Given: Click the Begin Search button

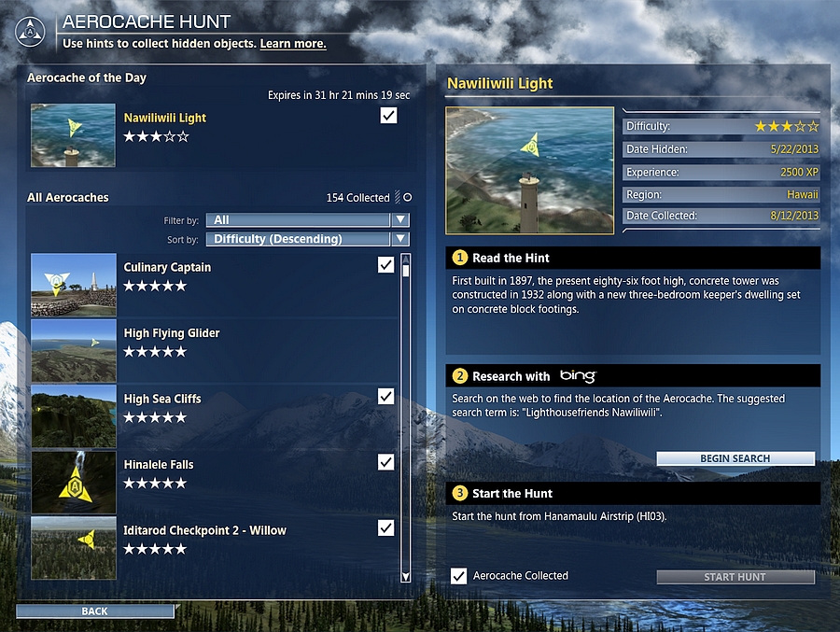Looking at the screenshot, I should point(735,458).
